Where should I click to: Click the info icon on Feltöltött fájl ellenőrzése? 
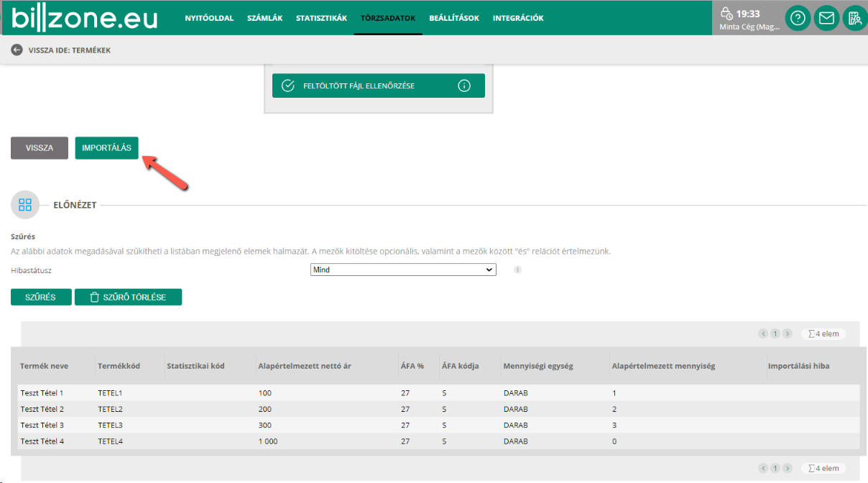point(464,86)
